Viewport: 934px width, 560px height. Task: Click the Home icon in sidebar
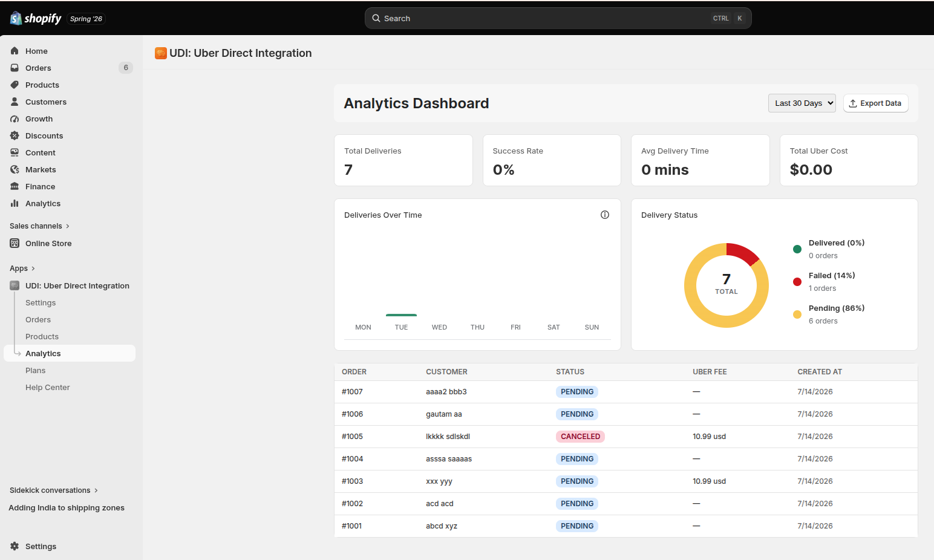coord(15,51)
